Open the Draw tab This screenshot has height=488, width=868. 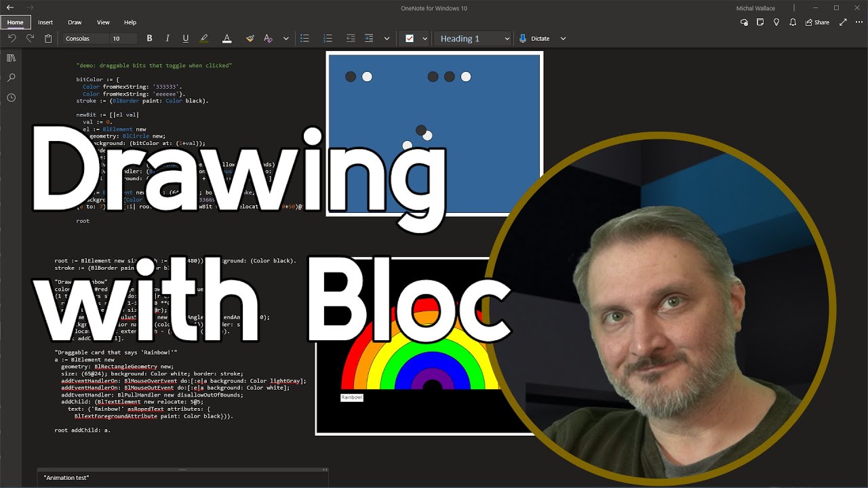tap(75, 22)
